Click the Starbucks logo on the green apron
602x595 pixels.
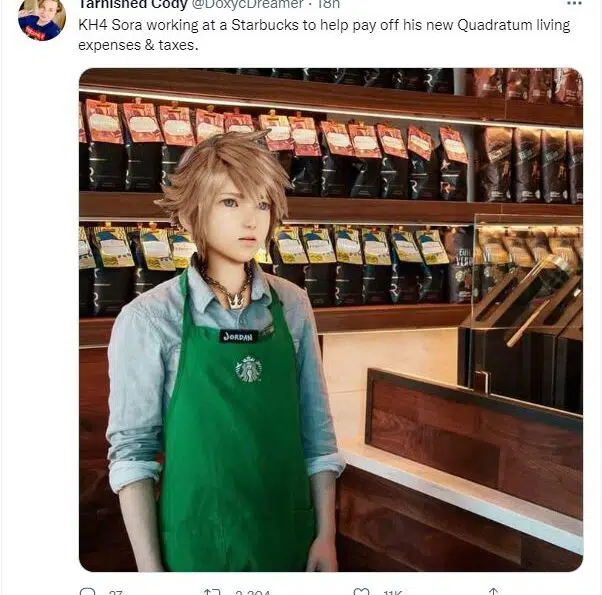coord(248,369)
